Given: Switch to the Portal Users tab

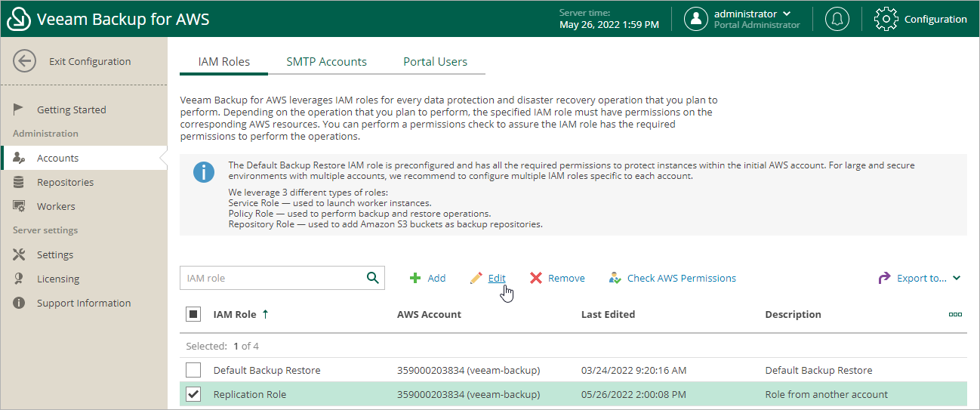Looking at the screenshot, I should pos(435,62).
